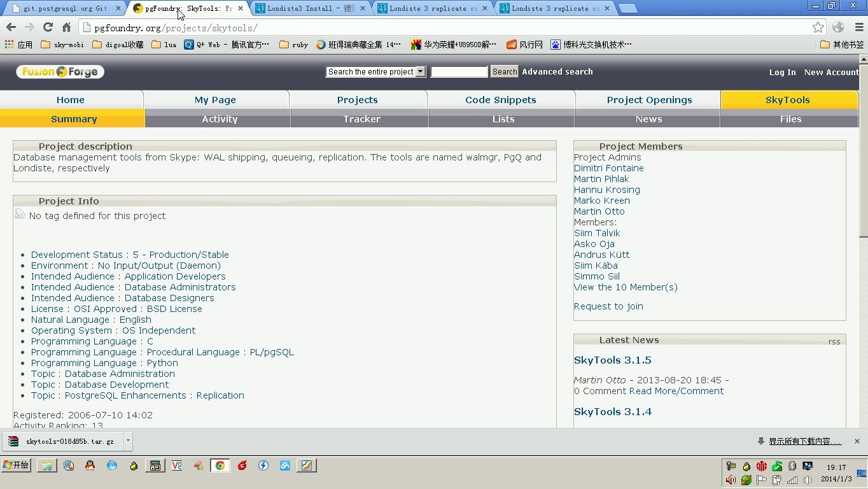Screen dimensions: 868x489
Task: Click the address bar URL
Action: click(x=176, y=28)
